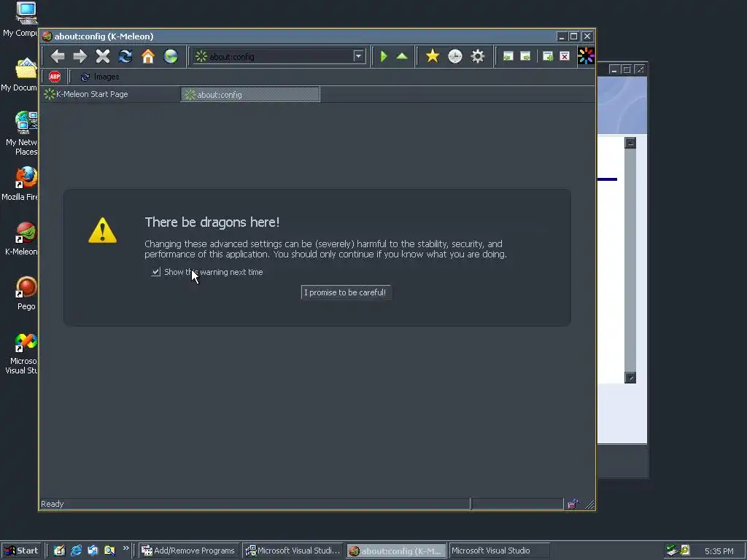Click the about:config (K-M... taskbar button
This screenshot has height=560, width=747.
pos(396,551)
